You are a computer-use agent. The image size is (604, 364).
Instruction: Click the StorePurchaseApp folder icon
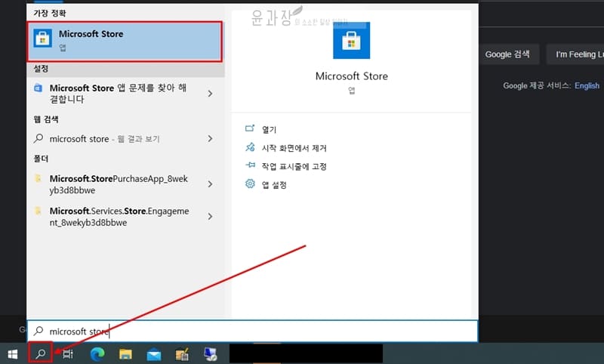[39, 178]
